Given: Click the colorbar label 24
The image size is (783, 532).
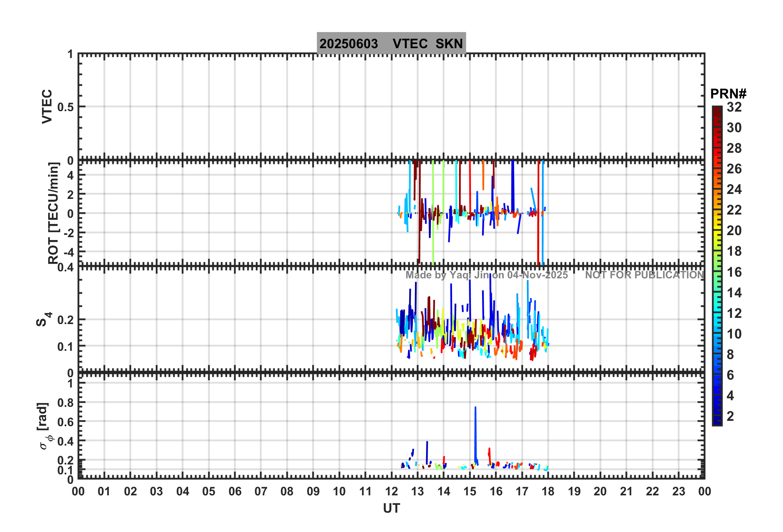Looking at the screenshot, I should [x=734, y=189].
